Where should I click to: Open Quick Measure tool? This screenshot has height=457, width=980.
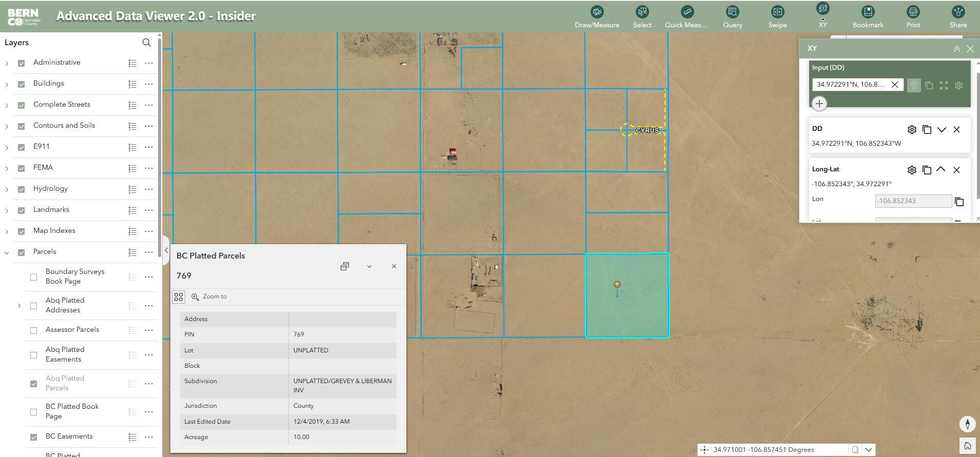687,16
